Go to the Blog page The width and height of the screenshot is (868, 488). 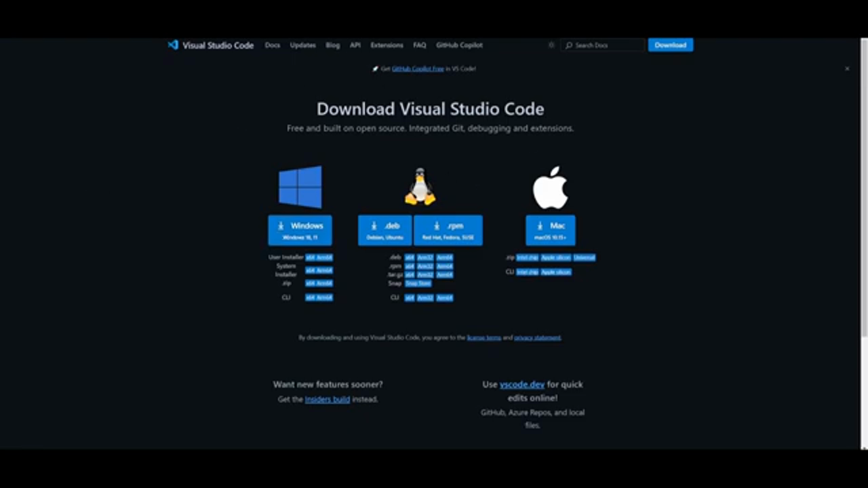point(332,45)
